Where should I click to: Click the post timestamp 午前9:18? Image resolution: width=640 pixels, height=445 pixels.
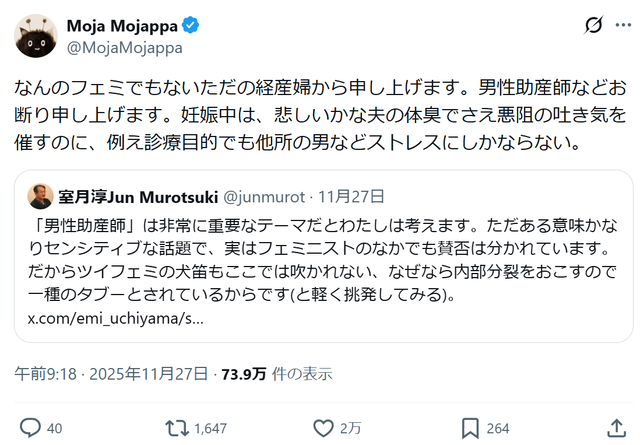click(45, 374)
